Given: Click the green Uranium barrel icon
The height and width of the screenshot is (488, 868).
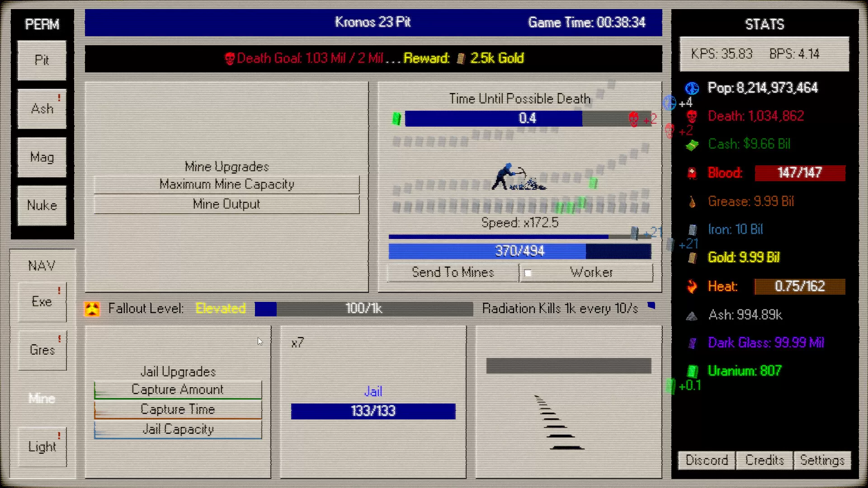Looking at the screenshot, I should tap(692, 371).
